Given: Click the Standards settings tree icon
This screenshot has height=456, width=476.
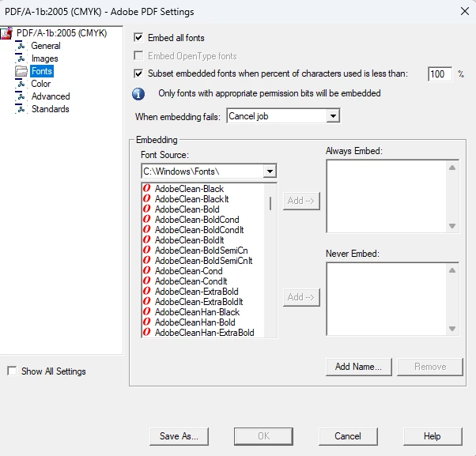Looking at the screenshot, I should tap(21, 109).
